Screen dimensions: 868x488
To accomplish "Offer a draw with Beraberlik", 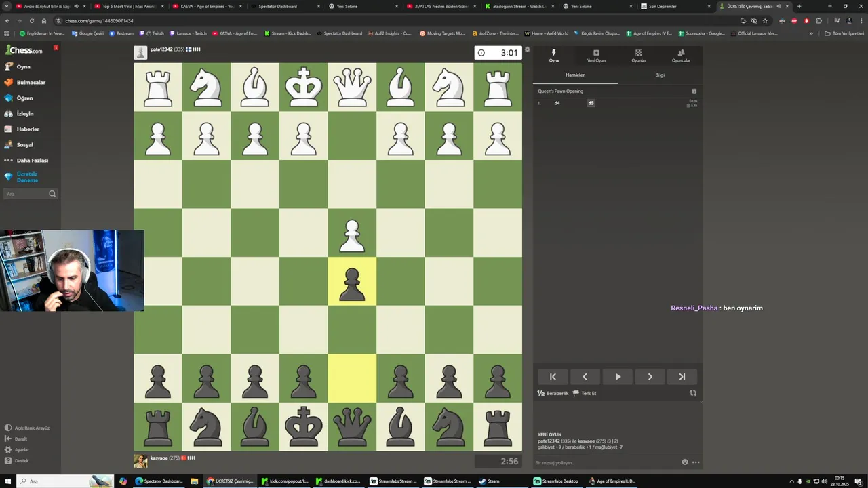I will 553,393.
